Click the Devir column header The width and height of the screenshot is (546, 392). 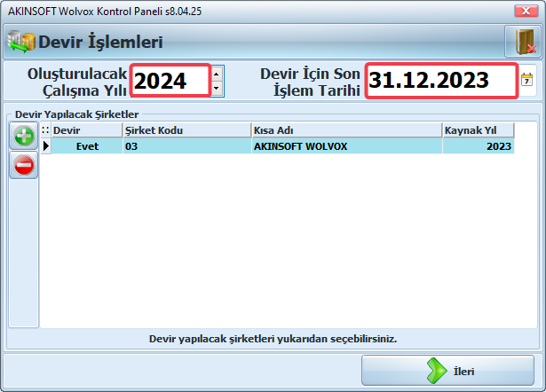click(87, 130)
